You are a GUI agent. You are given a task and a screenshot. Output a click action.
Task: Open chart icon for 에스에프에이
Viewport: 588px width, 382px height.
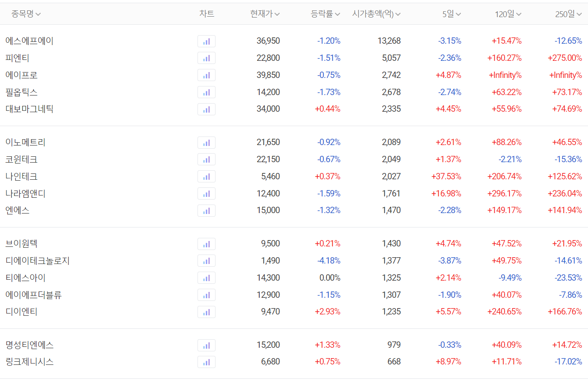click(207, 41)
